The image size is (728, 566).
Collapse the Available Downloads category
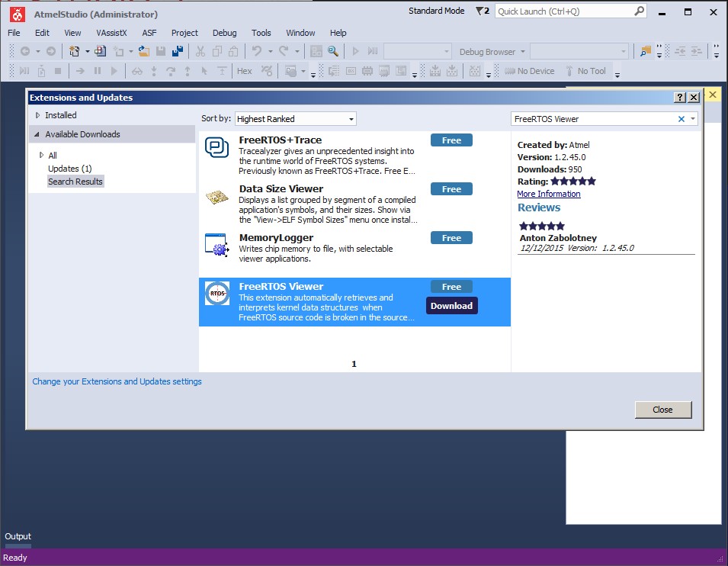click(x=37, y=134)
